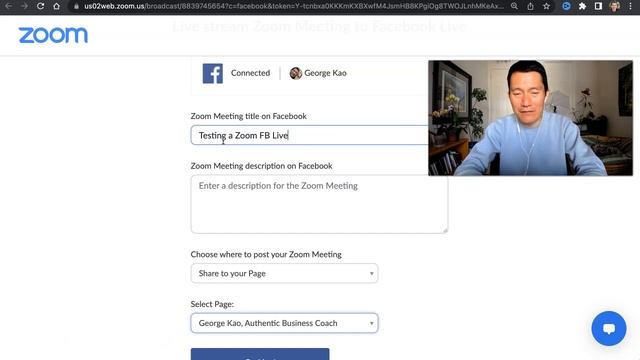
Task: Click the padlock site info icon
Action: (x=76, y=6)
